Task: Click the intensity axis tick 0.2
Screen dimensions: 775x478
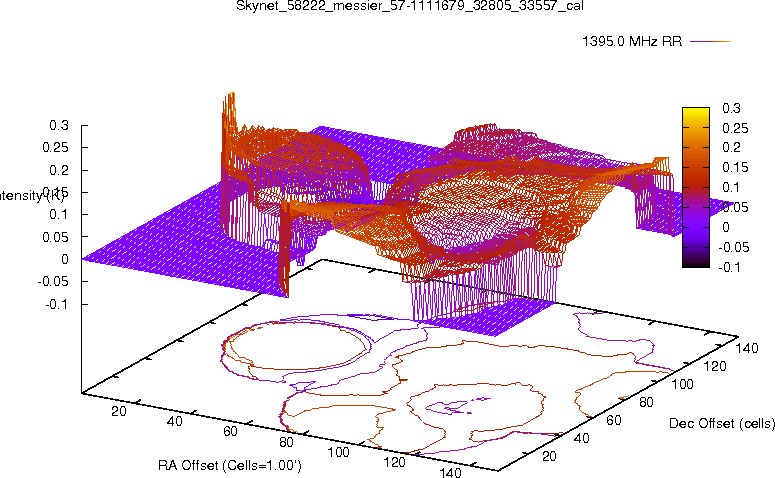Action: pos(59,170)
